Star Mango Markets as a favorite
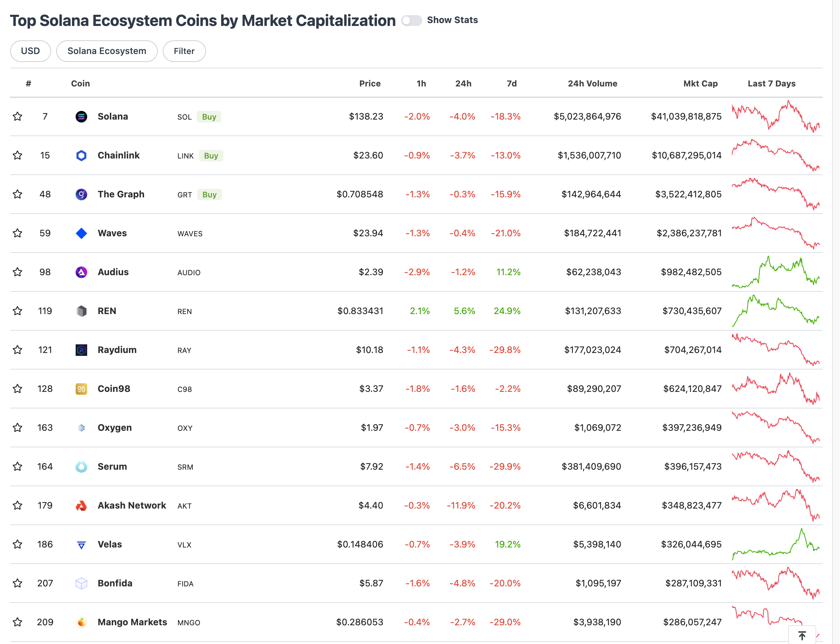Viewport: 840px width, 644px height. click(x=17, y=622)
